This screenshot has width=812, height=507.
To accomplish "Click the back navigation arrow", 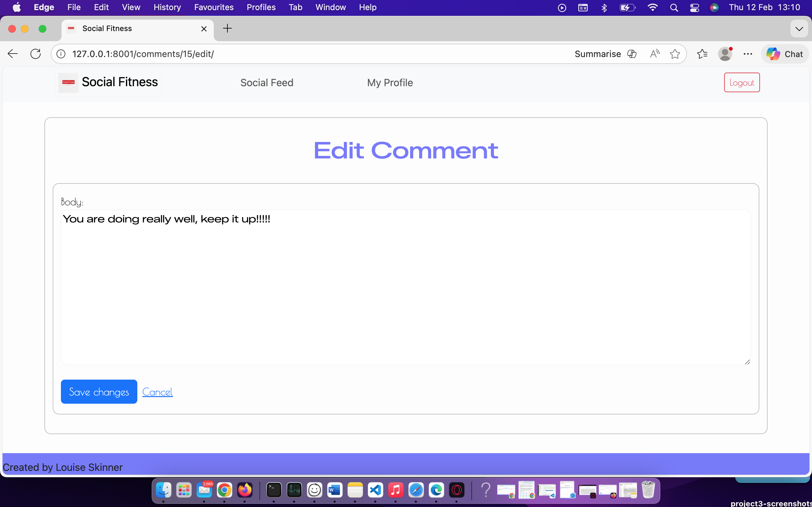I will point(12,54).
